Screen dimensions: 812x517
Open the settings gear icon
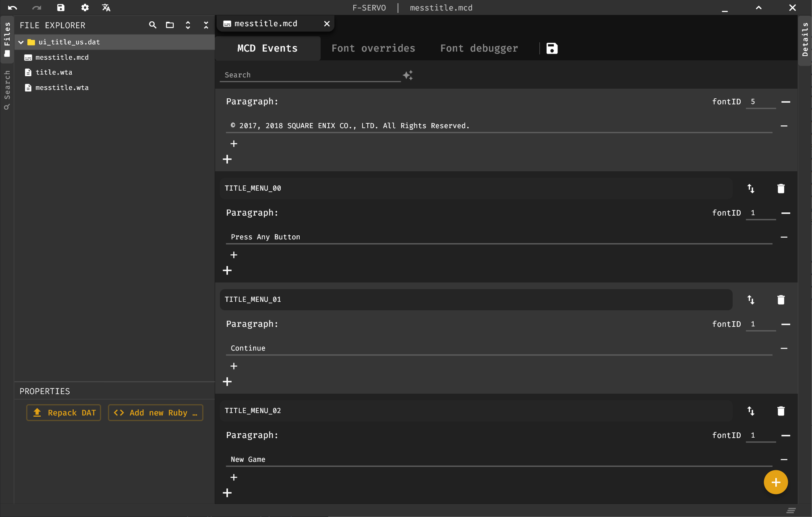[85, 8]
